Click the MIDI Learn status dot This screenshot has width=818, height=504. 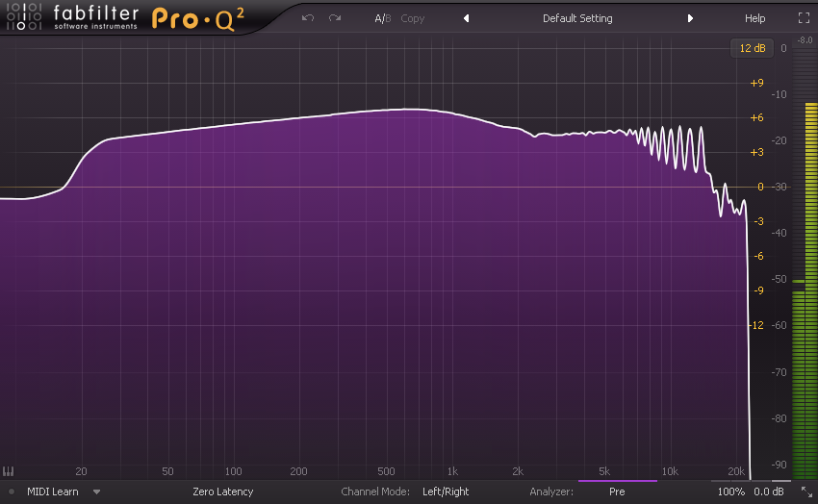[x=12, y=491]
